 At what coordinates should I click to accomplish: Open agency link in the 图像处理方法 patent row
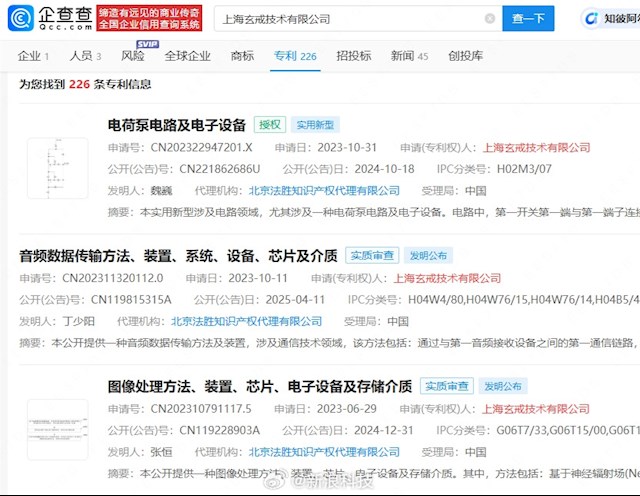point(324,452)
